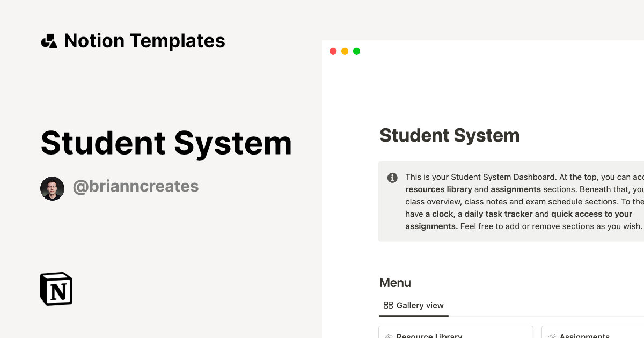Click the red close traffic light

(333, 50)
